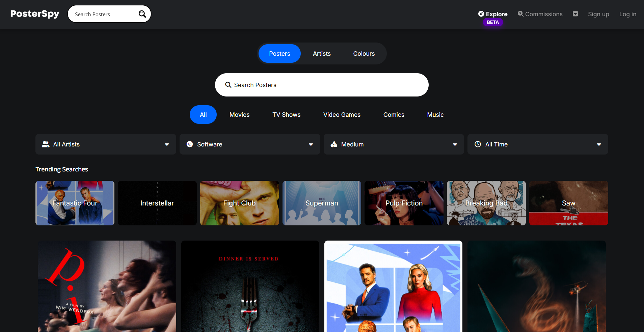
Task: Open the All Time dropdown
Action: [538, 144]
